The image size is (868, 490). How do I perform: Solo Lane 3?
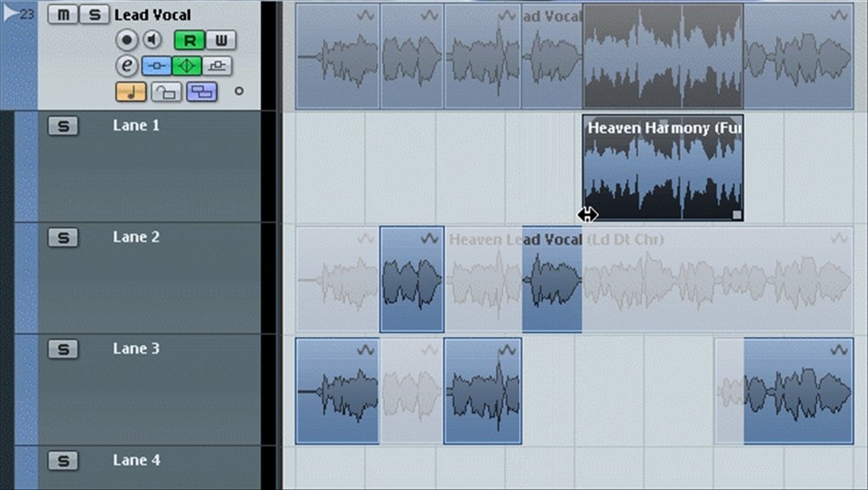pos(63,349)
